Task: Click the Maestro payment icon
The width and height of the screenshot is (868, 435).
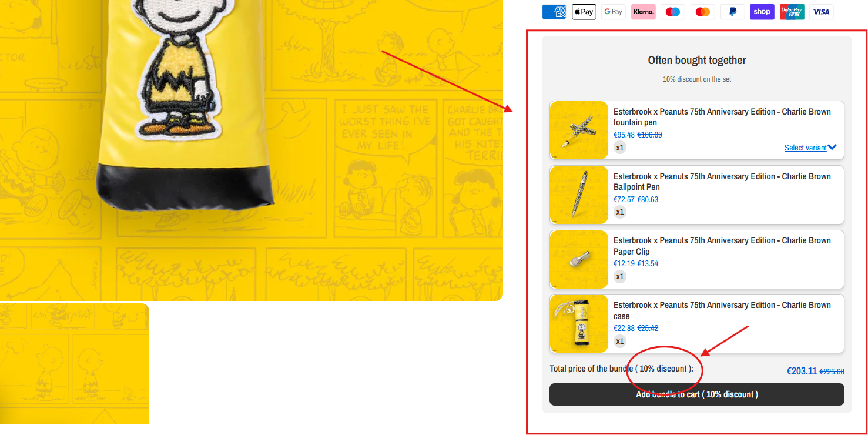Action: point(673,12)
